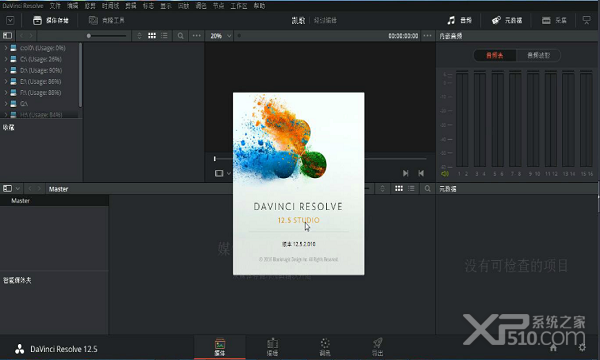Click the C: drive icon in the tree
Image resolution: width=600 pixels, height=360 pixels.
pos(13,59)
